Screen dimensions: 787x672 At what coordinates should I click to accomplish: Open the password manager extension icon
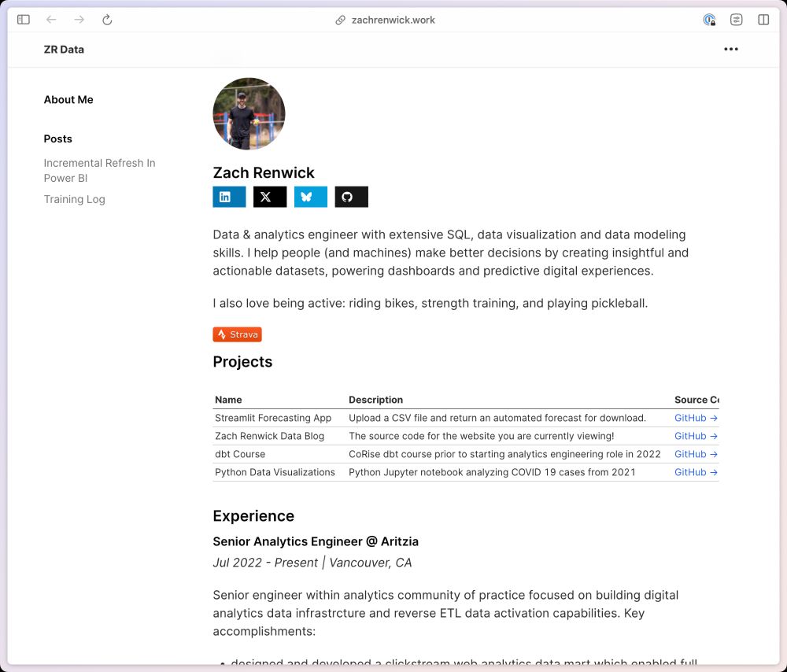point(709,20)
